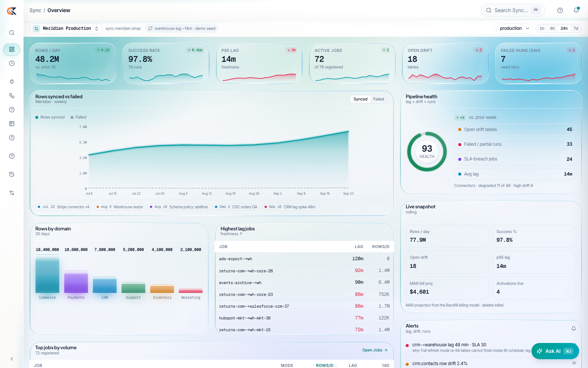Click the Sync breadcrumb link
The image size is (588, 368).
(35, 10)
